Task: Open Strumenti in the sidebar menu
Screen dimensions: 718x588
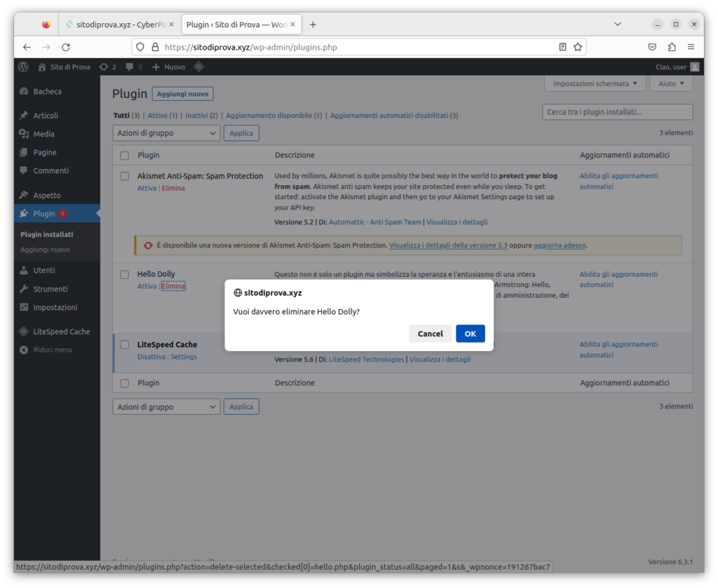Action: [x=50, y=289]
